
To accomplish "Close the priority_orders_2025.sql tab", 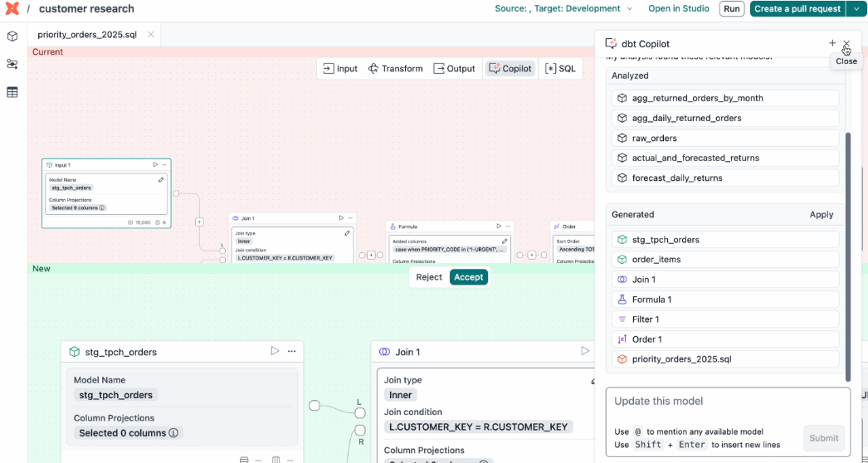I will coord(150,34).
